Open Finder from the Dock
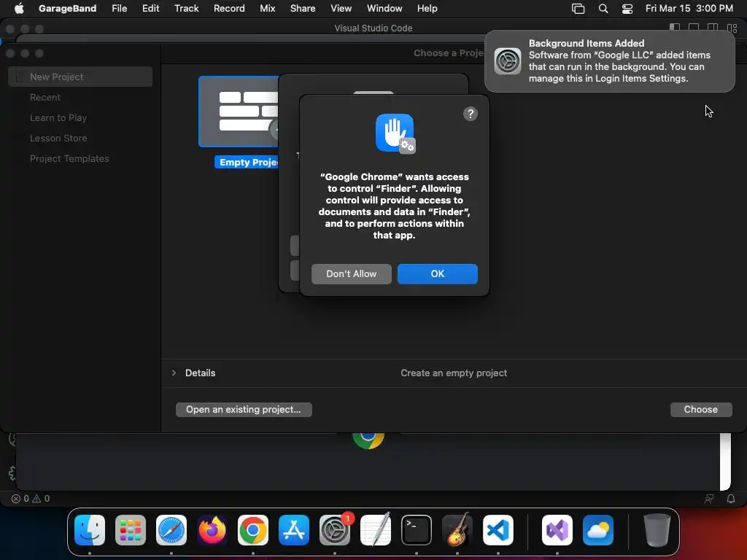The width and height of the screenshot is (747, 560). [x=90, y=530]
